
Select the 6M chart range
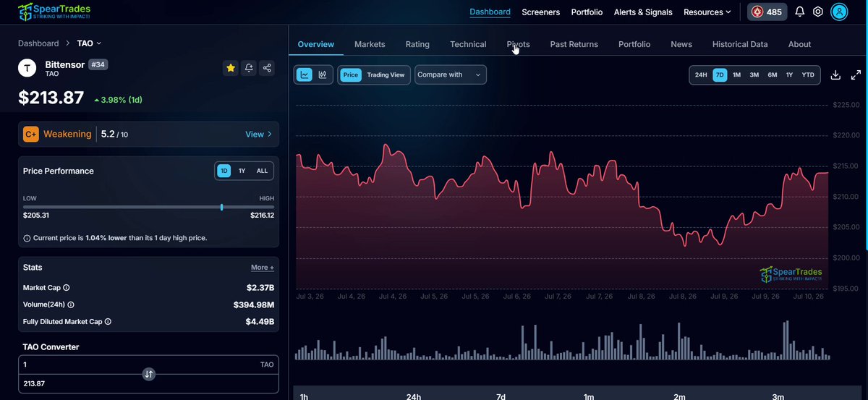[773, 75]
